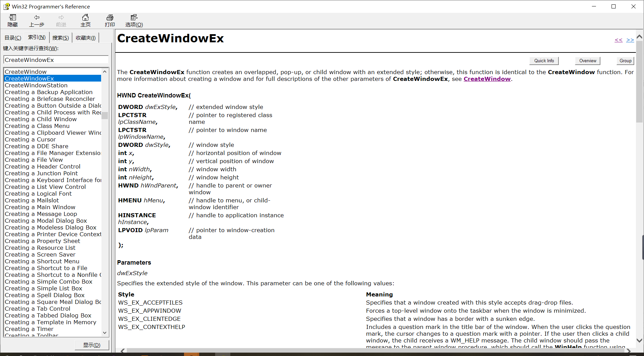Click the help app icon in title bar

tap(6, 6)
